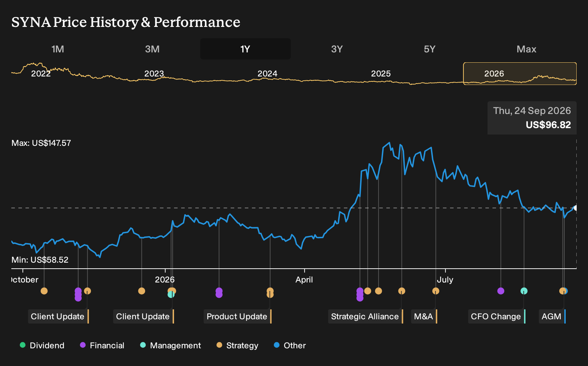
Task: Click the orange strategy marker just before July
Action: pos(436,291)
